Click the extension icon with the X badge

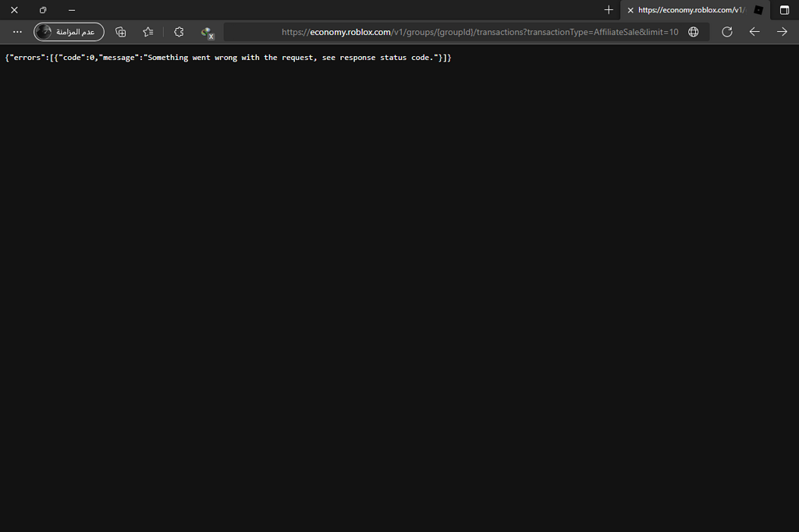[x=206, y=32]
